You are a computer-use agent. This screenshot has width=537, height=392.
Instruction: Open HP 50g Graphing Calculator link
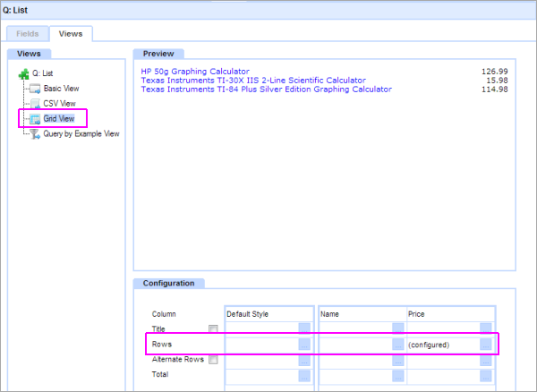click(195, 72)
